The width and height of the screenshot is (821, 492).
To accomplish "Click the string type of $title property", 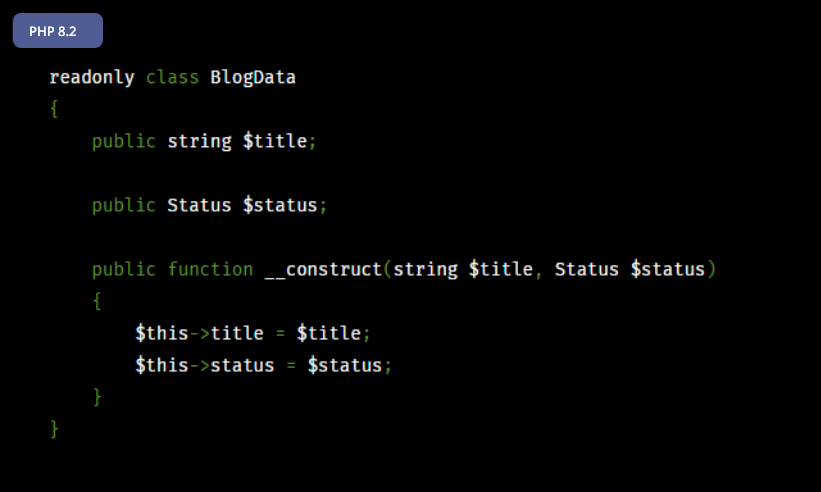I will 199,142.
